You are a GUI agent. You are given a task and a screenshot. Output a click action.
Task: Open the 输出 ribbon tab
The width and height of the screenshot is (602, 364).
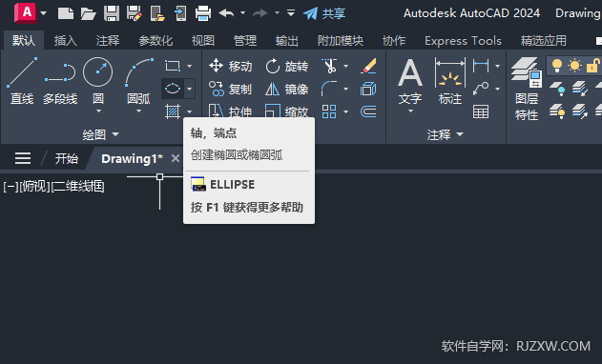pos(287,40)
